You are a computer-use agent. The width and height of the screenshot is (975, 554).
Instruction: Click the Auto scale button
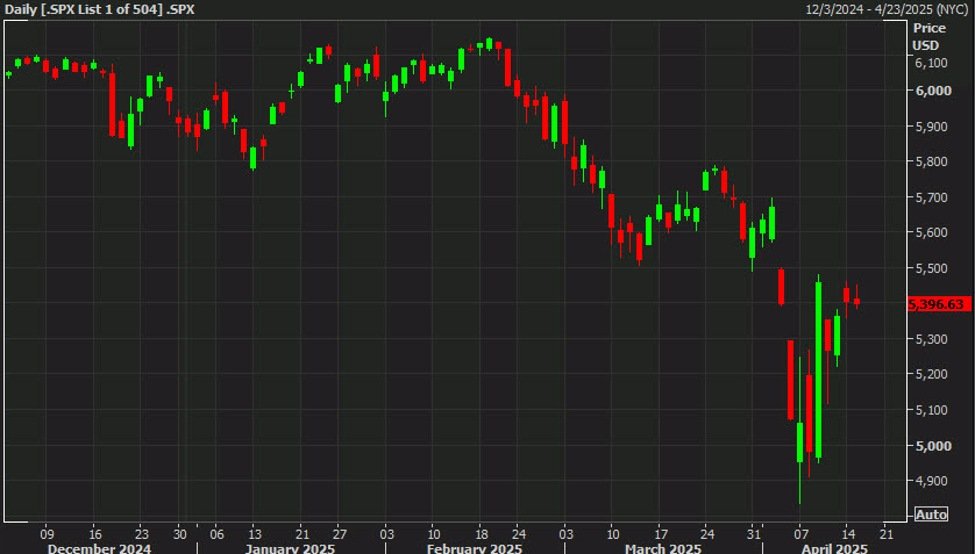(931, 514)
